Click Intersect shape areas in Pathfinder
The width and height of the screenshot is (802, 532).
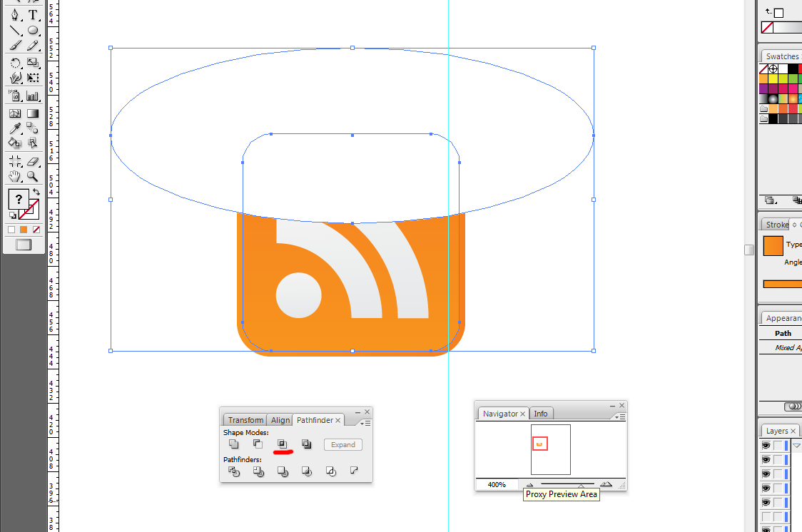[283, 444]
